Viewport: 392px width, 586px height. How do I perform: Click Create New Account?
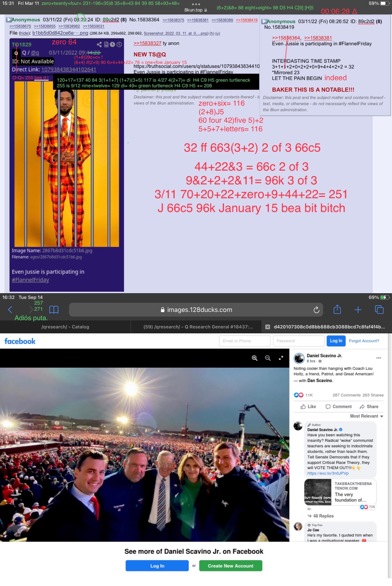(x=230, y=566)
